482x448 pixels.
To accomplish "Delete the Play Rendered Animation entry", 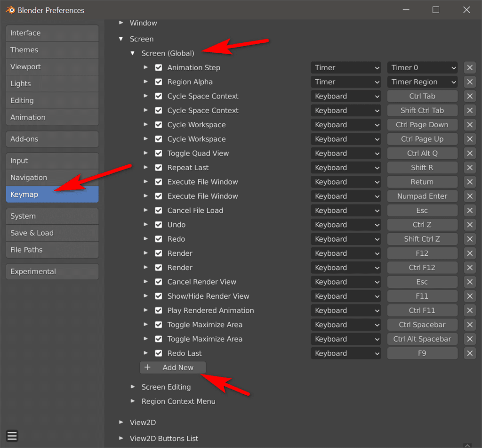I will tap(470, 310).
